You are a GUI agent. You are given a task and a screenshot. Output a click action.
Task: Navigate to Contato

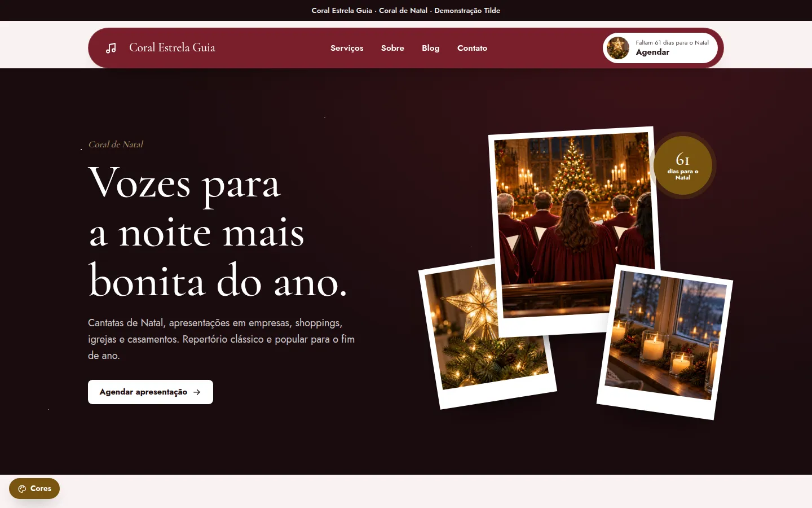click(x=472, y=48)
